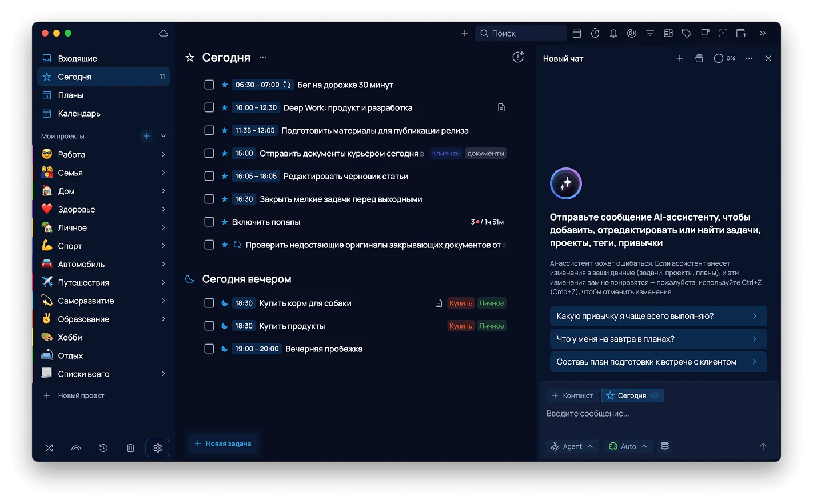Image resolution: width=813 pixels, height=504 pixels.
Task: Add context with the Контекст button
Action: point(572,395)
